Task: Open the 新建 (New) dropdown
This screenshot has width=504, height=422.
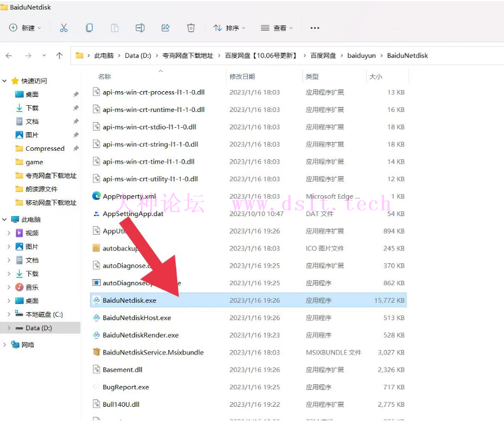Action: [x=25, y=28]
